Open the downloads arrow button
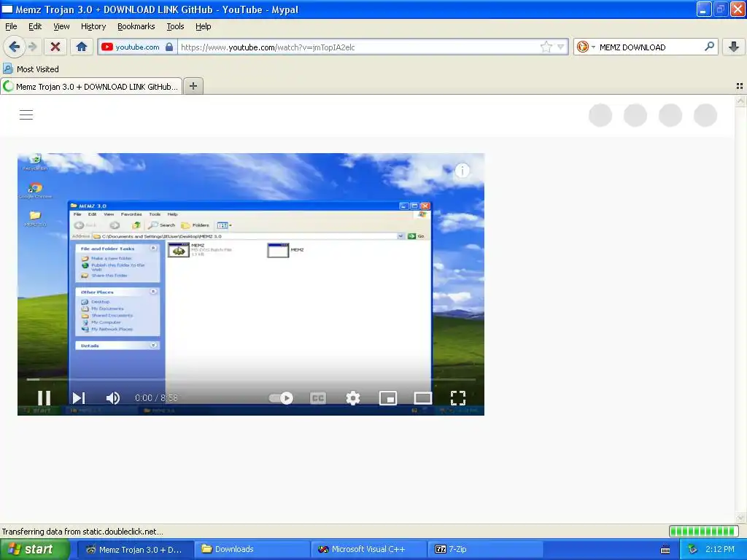 734,47
